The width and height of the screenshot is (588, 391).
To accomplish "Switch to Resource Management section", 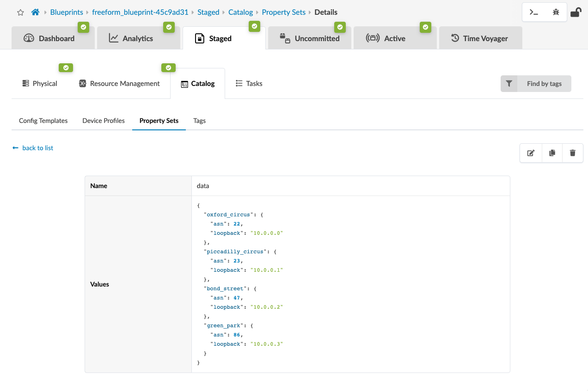I will (x=119, y=84).
